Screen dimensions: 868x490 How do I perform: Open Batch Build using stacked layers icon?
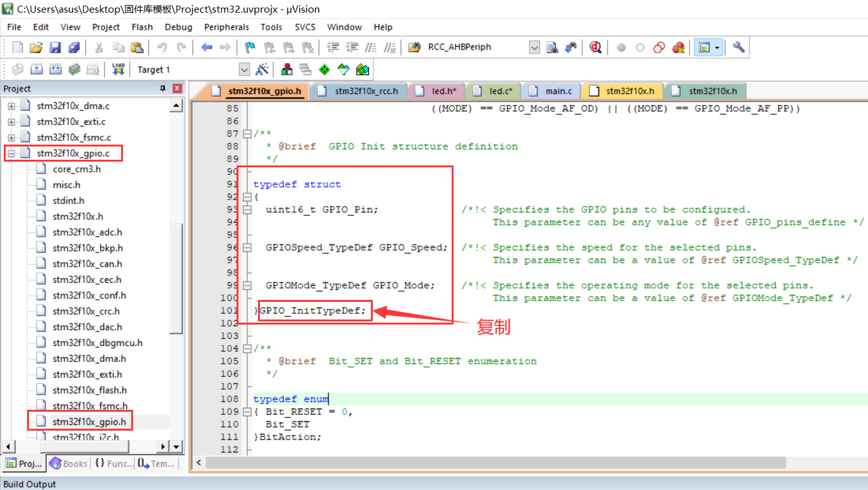tap(74, 69)
